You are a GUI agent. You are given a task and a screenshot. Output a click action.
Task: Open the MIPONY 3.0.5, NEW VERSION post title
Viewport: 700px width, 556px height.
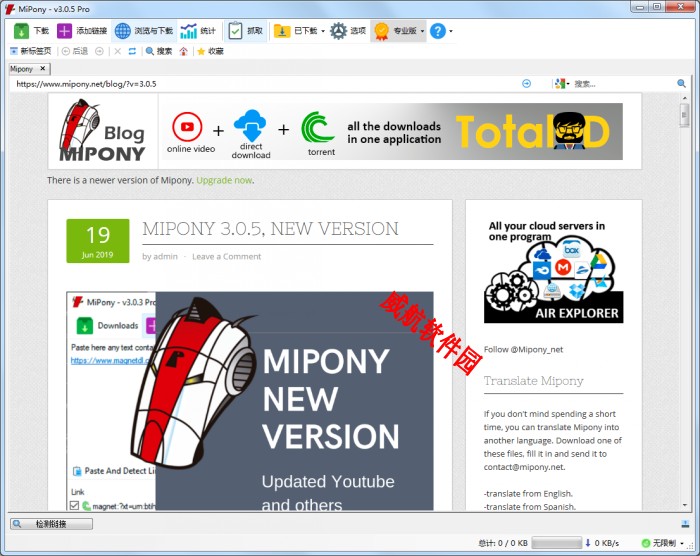tap(271, 229)
